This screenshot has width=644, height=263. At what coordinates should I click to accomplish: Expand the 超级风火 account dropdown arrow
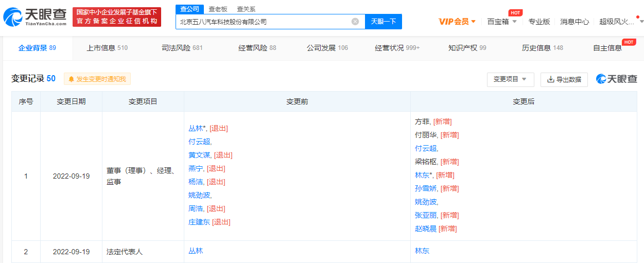coord(641,22)
